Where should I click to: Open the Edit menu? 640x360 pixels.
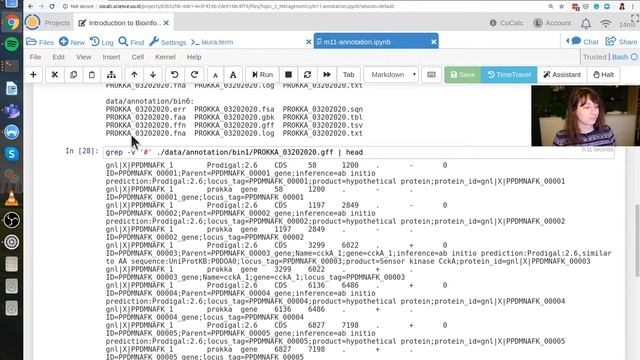tap(58, 57)
